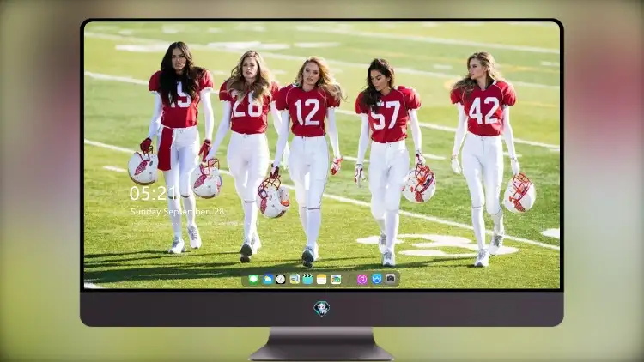Open the Messages app in the dock
Image resolution: width=644 pixels, height=362 pixels.
[253, 279]
